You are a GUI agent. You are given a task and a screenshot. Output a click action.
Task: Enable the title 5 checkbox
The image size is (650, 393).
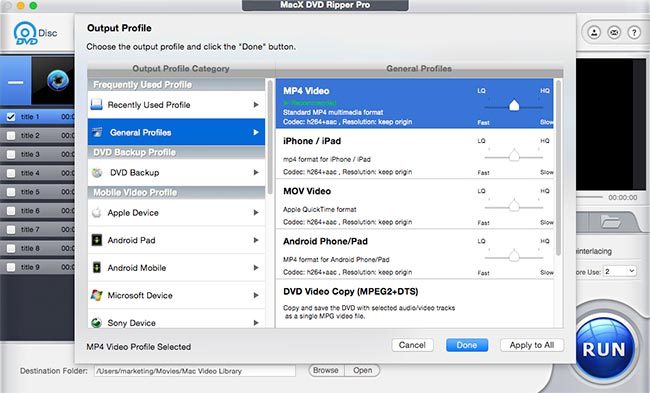tap(11, 192)
